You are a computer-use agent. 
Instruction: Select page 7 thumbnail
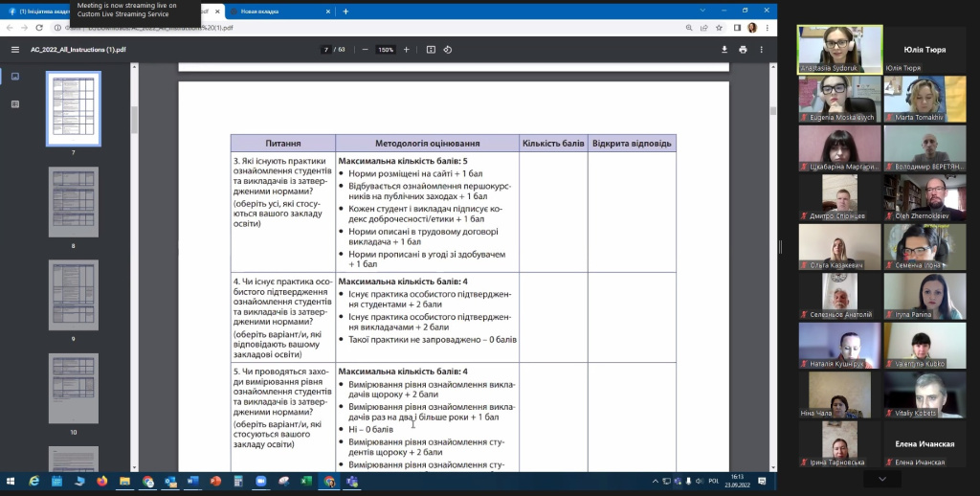73,109
